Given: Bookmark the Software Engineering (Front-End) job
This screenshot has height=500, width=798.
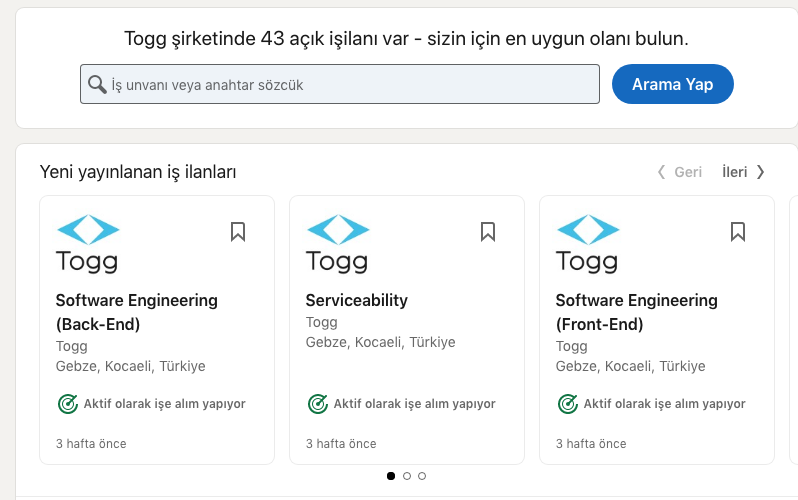Looking at the screenshot, I should (738, 232).
